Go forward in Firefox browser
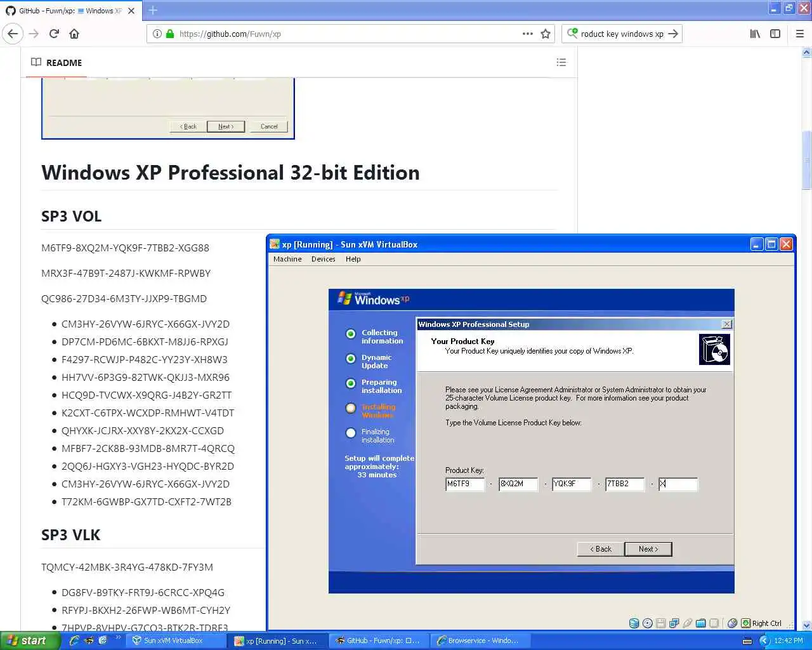The image size is (812, 650). (34, 34)
